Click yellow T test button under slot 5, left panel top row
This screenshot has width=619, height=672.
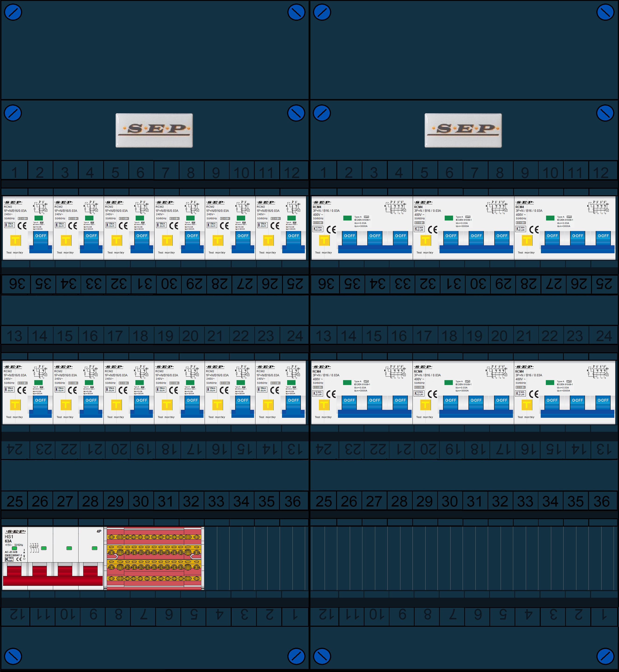[x=117, y=240]
